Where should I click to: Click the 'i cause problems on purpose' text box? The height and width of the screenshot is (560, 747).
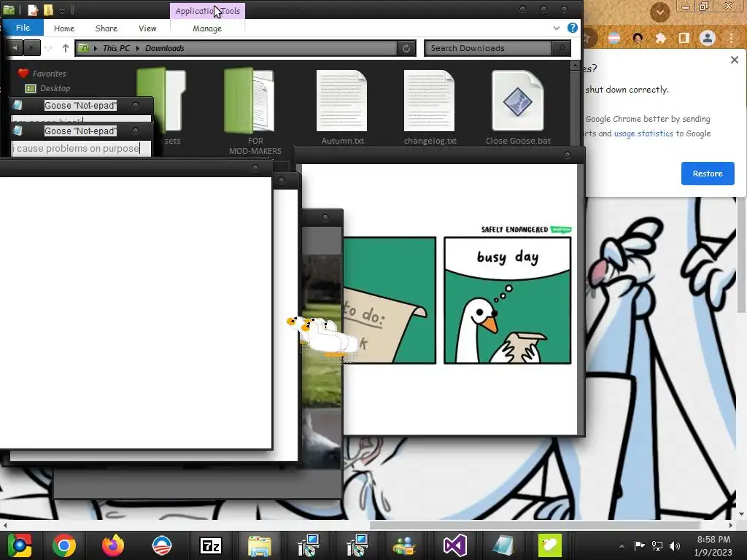coord(80,149)
